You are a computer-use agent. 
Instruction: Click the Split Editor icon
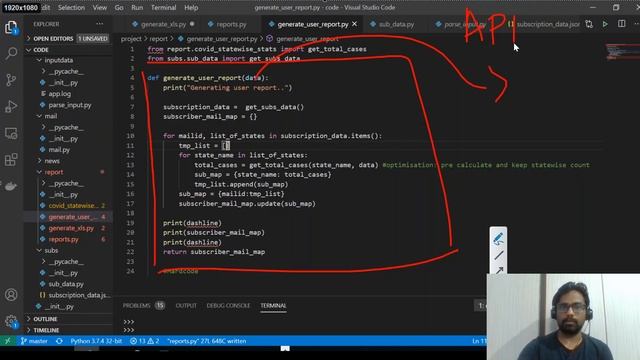pos(621,24)
